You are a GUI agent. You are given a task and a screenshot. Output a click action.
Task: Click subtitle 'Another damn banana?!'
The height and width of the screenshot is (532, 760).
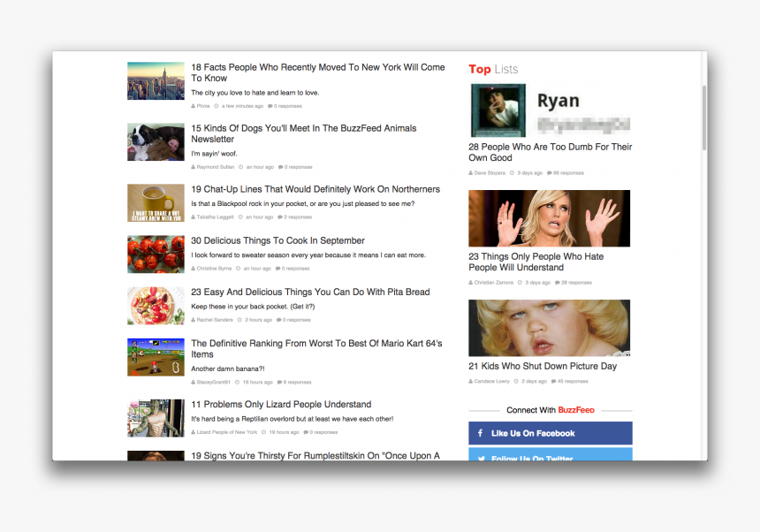pyautogui.click(x=228, y=369)
